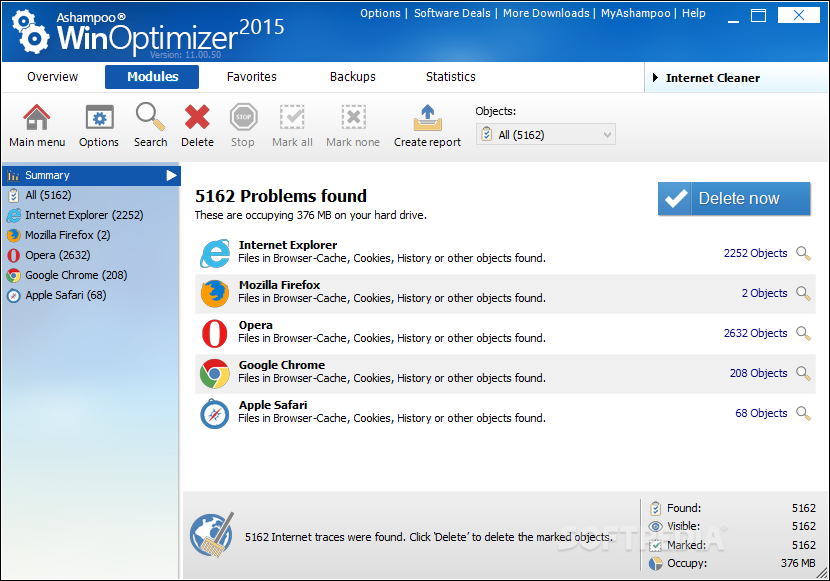The width and height of the screenshot is (830, 581).
Task: Select Internet Explorer (2252) in sidebar
Action: [92, 215]
